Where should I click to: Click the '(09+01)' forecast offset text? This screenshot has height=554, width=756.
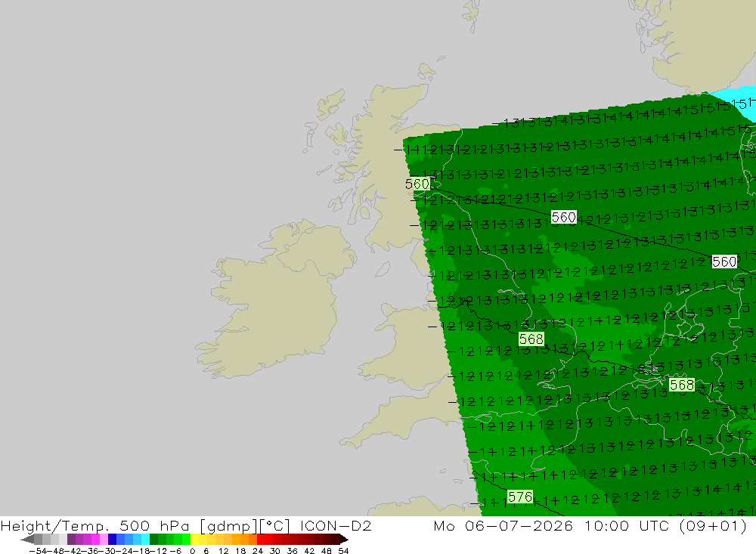click(713, 525)
